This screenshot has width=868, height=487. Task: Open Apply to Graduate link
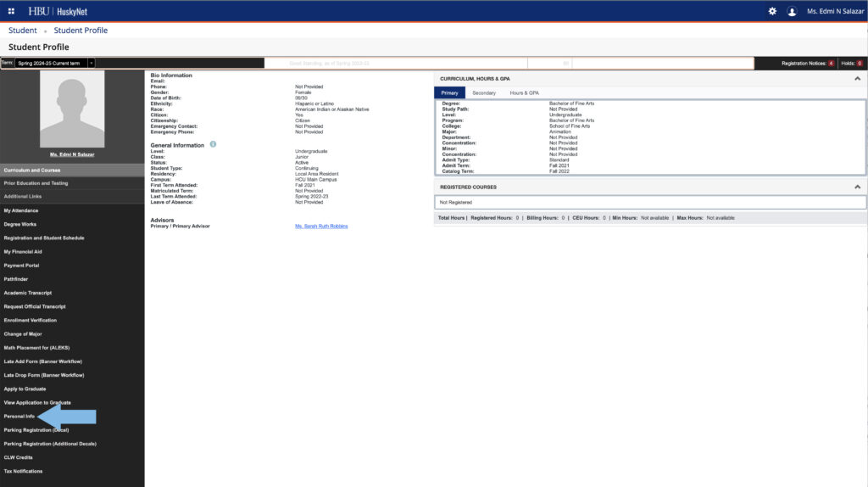click(25, 389)
